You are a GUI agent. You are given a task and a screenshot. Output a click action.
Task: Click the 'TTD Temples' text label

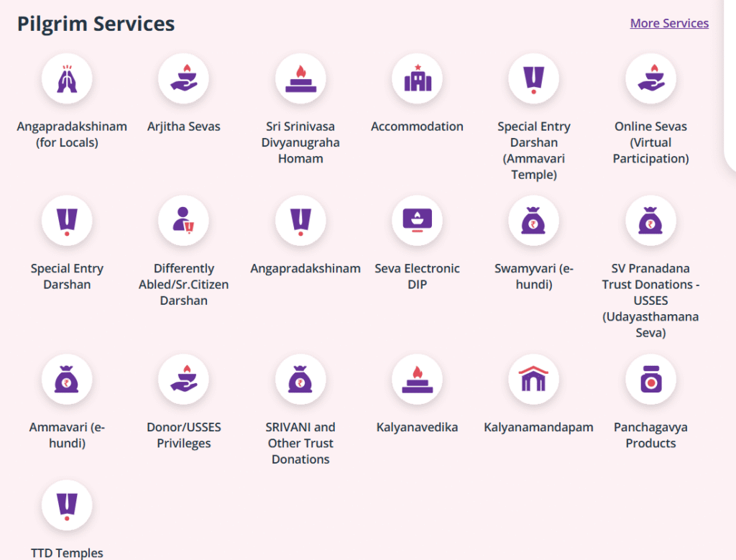(x=67, y=553)
